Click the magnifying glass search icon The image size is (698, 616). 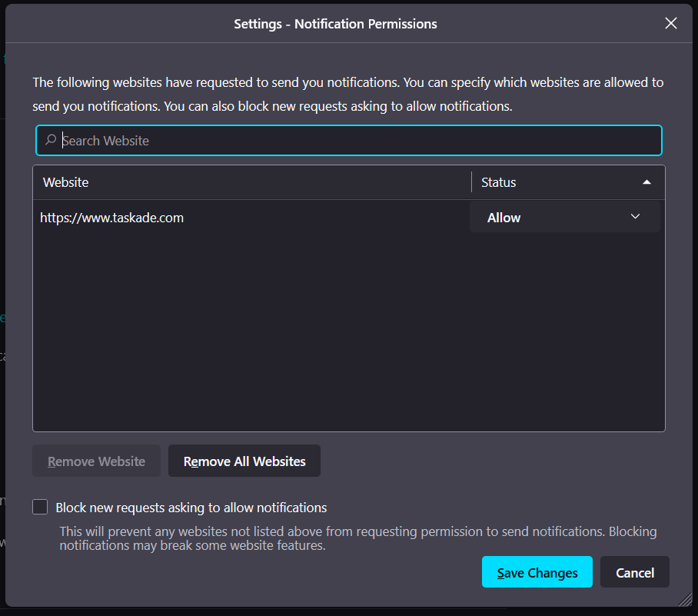[x=51, y=140]
